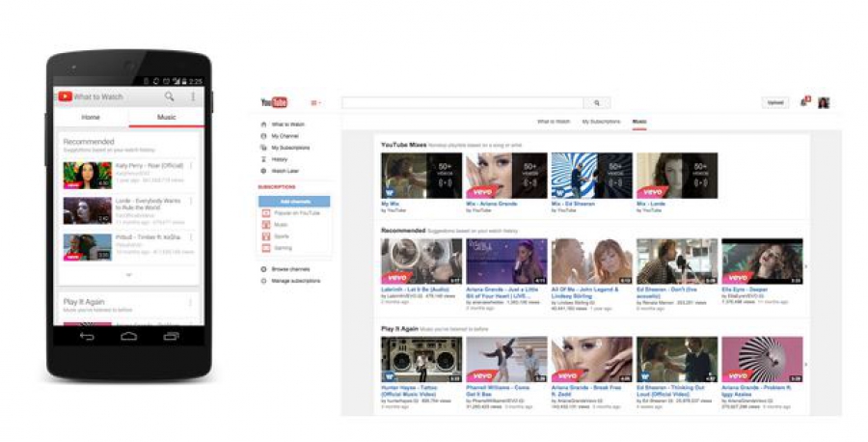The width and height of the screenshot is (868, 442).
Task: Click the Labrinth - Let It Be title link
Action: pos(413,290)
